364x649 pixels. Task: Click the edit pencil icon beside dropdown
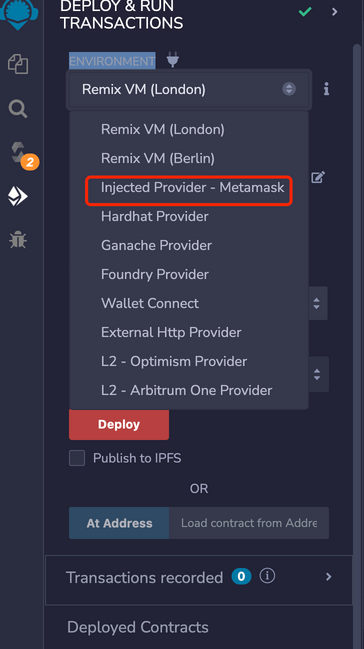pos(318,177)
